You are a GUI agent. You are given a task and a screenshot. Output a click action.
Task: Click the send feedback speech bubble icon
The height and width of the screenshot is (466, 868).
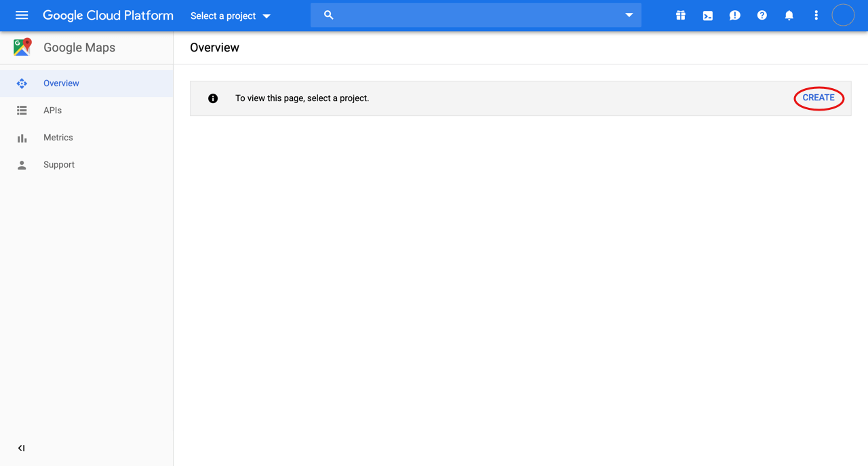pos(734,15)
